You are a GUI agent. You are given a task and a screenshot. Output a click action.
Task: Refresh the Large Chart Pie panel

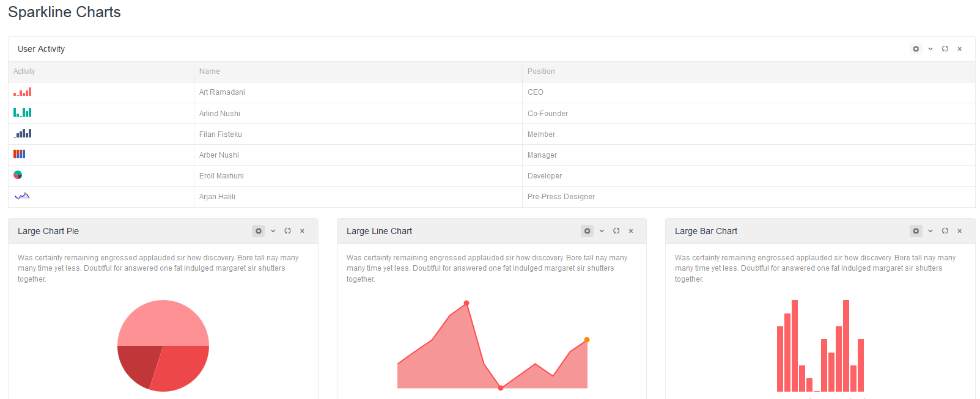(x=288, y=231)
